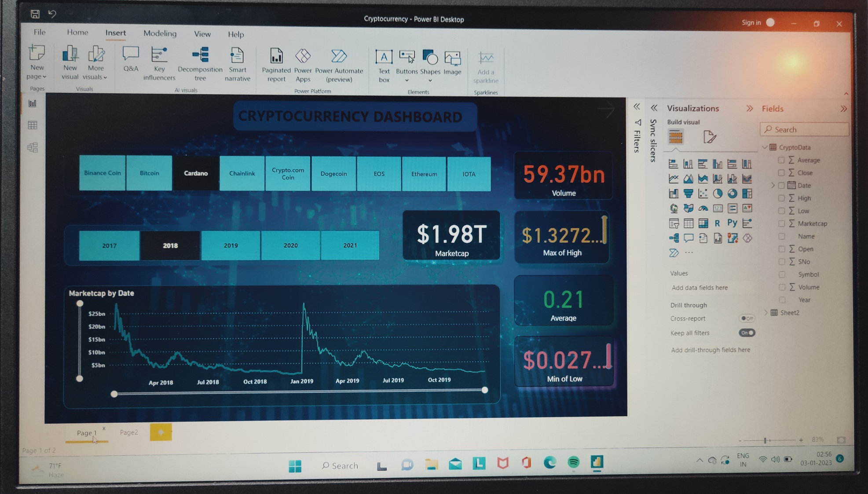Switch to the Modeling ribbon tab
The height and width of the screenshot is (494, 868).
(160, 33)
